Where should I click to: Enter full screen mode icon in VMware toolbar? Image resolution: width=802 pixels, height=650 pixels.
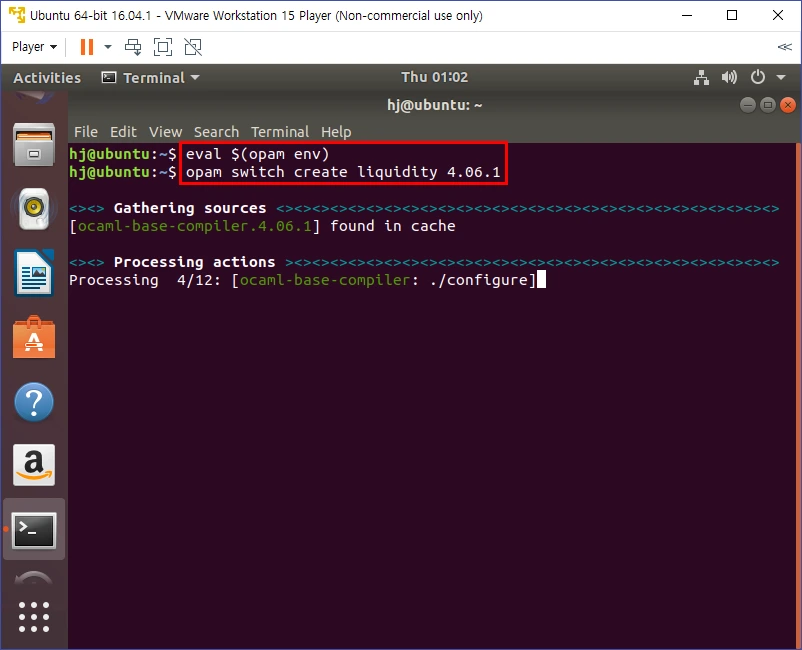[x=163, y=47]
